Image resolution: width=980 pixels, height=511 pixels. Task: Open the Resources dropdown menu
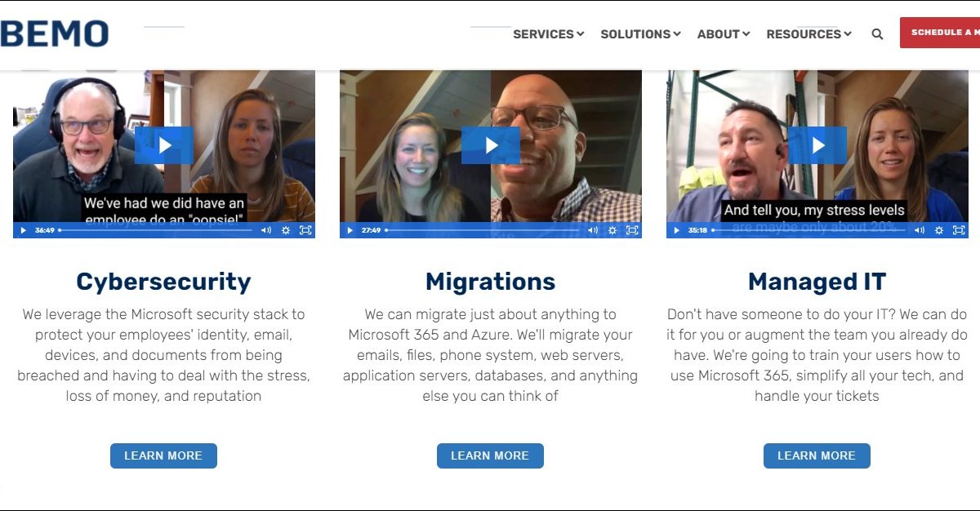pyautogui.click(x=808, y=34)
